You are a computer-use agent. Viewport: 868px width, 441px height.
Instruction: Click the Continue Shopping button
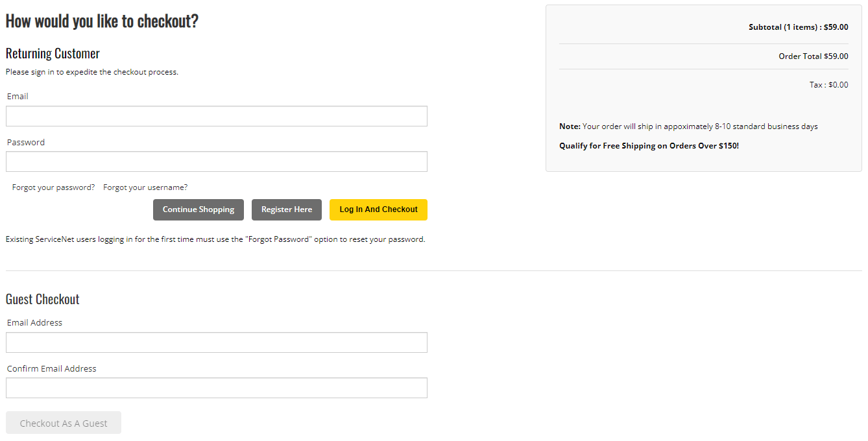(198, 209)
